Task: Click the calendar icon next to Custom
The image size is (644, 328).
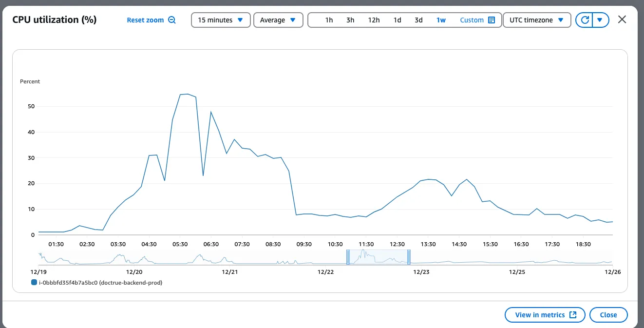Action: pyautogui.click(x=492, y=20)
